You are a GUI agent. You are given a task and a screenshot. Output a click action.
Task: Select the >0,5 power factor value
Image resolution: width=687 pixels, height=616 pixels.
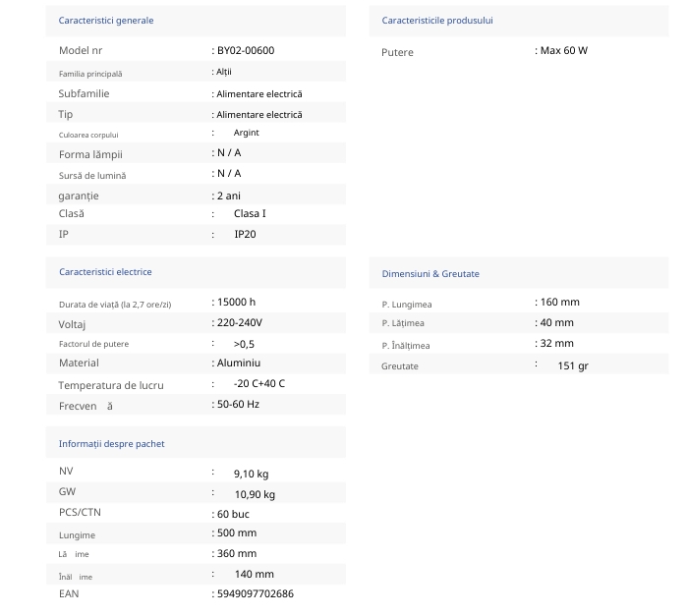244,345
